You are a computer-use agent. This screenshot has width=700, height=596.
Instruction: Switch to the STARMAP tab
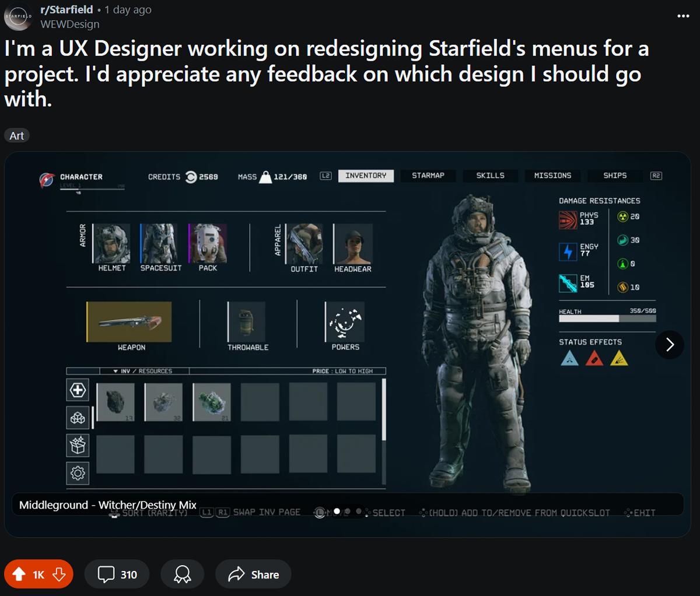click(428, 176)
